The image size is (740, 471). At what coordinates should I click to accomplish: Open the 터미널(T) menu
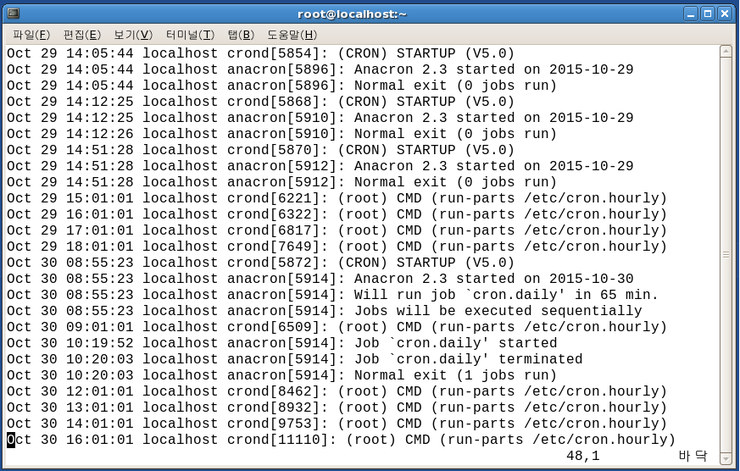point(190,34)
